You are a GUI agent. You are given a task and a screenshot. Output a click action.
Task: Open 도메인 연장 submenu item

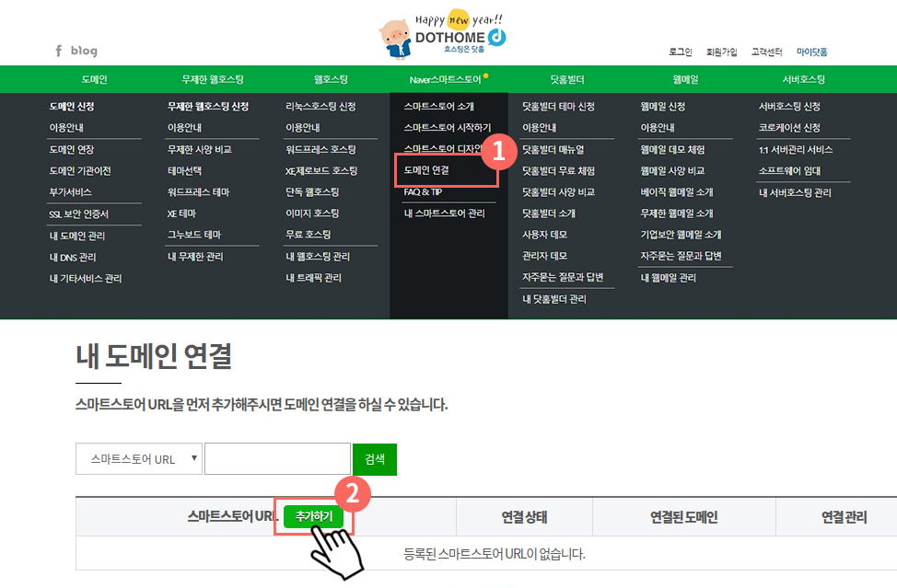point(72,150)
